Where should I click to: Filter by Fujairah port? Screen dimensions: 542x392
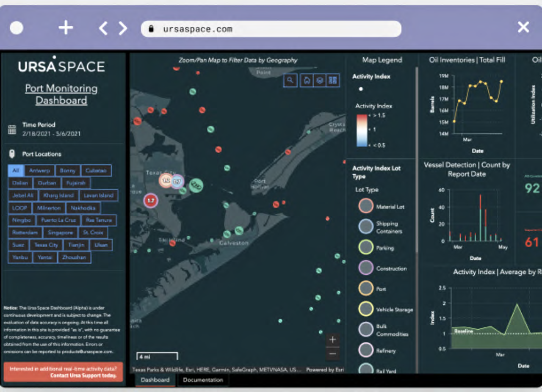point(76,183)
